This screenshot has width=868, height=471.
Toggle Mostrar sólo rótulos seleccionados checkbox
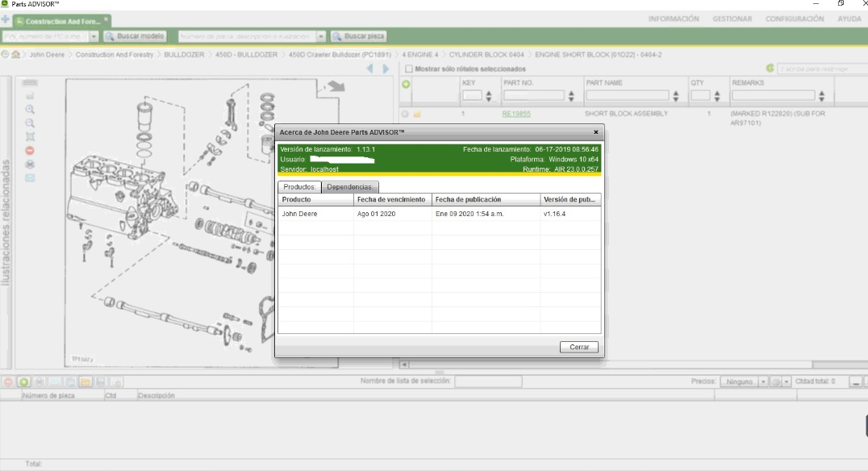[408, 69]
